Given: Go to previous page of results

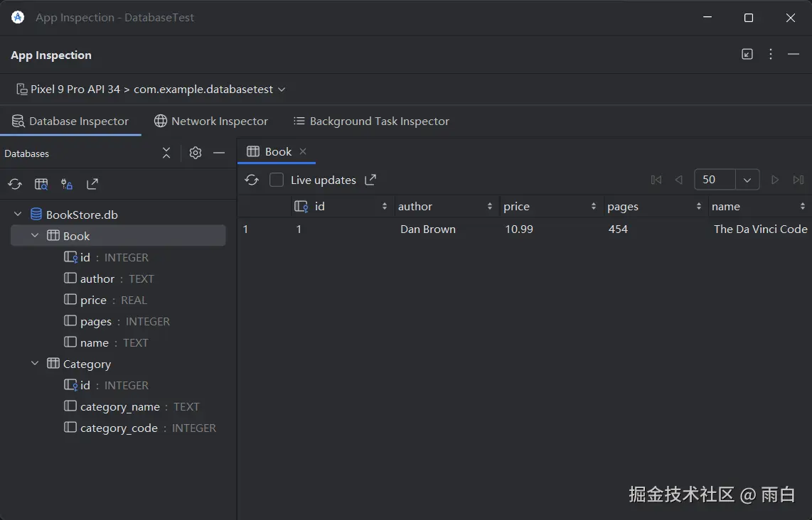Looking at the screenshot, I should (x=679, y=180).
